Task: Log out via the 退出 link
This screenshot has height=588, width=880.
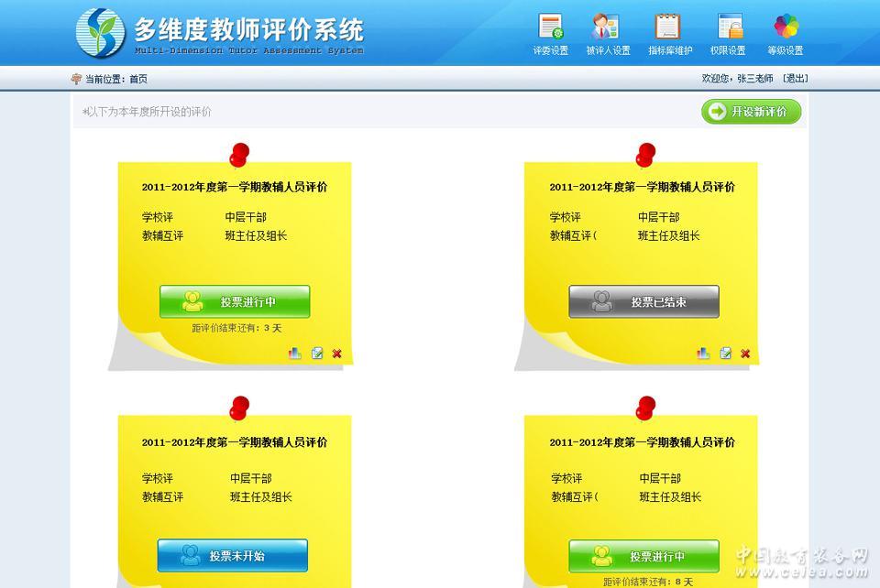Action: point(795,79)
